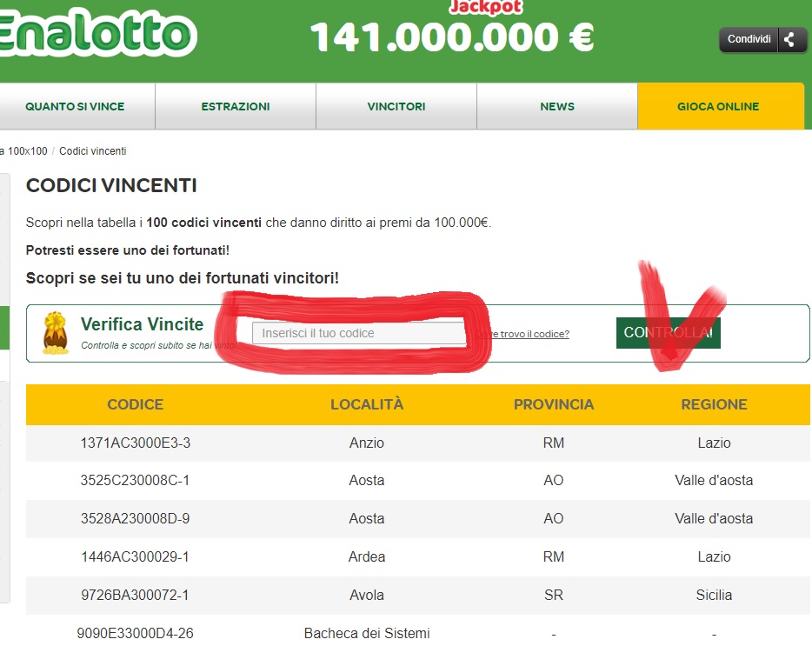This screenshot has height=646, width=812.
Task: Open the Quanto Si Vince menu
Action: [x=75, y=106]
